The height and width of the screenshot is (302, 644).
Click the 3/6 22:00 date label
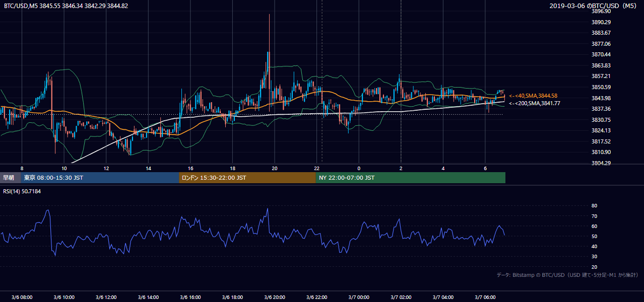317,297
